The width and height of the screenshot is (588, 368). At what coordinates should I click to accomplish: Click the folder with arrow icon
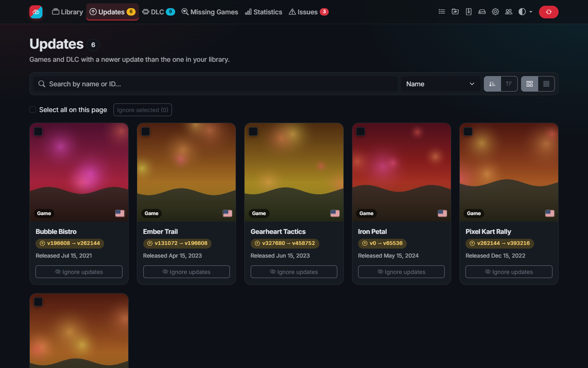click(x=455, y=12)
